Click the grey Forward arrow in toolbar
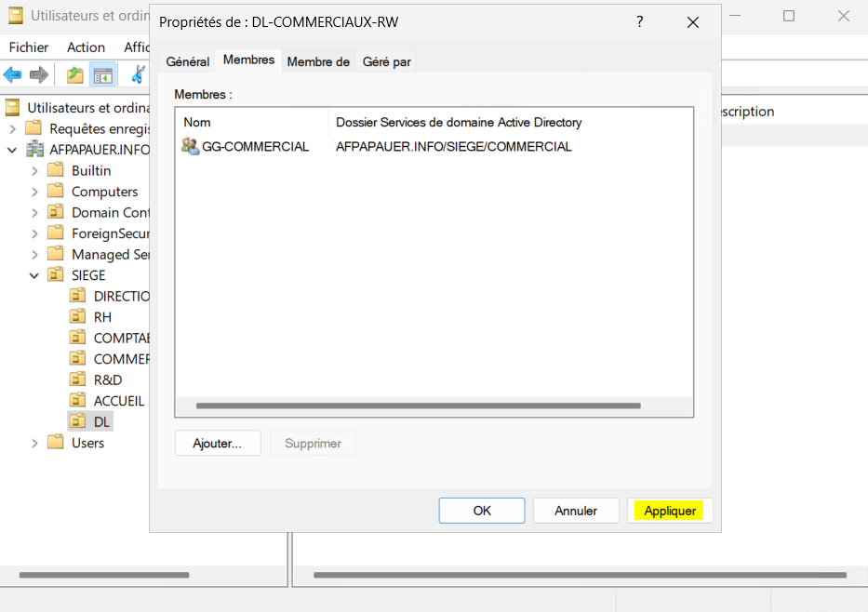Viewport: 868px width, 612px height. point(38,74)
